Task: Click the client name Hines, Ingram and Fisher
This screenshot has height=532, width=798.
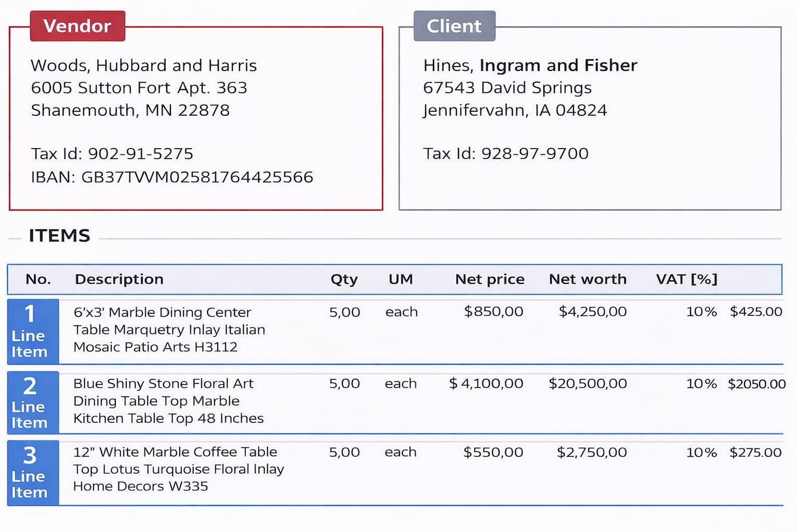Action: (530, 65)
